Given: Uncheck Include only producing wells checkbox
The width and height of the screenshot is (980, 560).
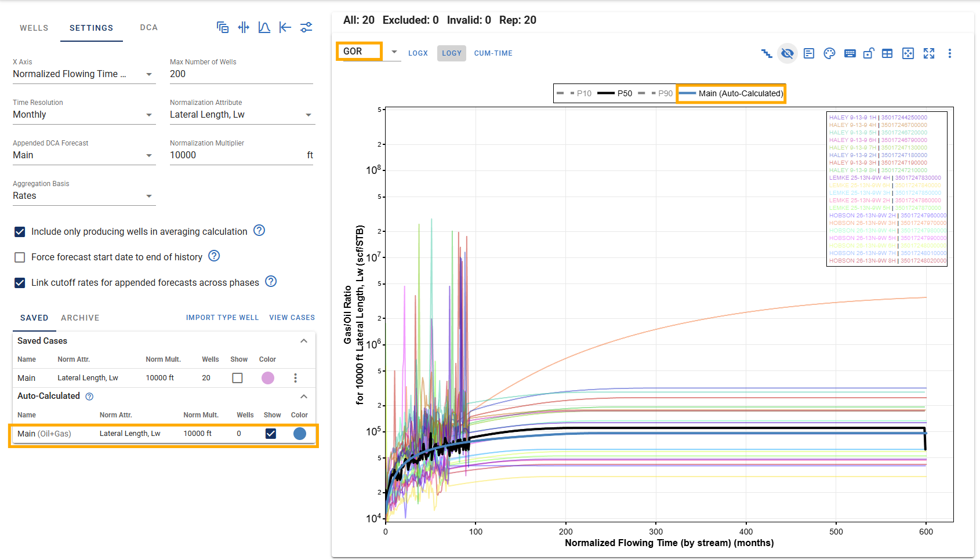Looking at the screenshot, I should point(20,232).
